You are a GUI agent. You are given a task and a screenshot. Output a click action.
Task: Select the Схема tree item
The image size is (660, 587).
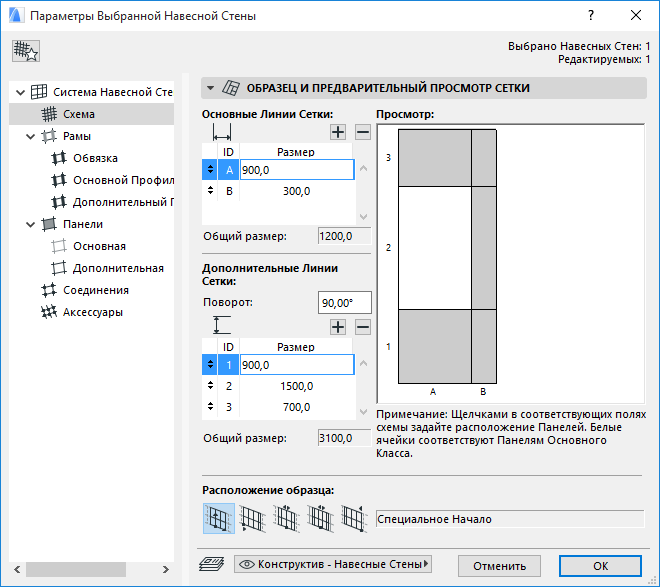pos(91,114)
